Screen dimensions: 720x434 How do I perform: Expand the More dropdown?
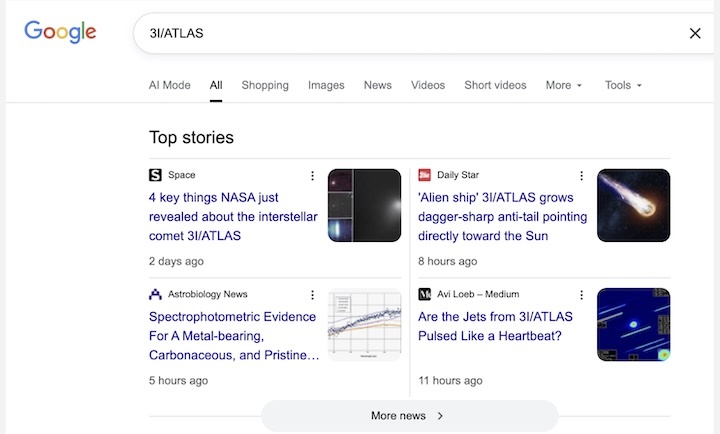point(563,85)
